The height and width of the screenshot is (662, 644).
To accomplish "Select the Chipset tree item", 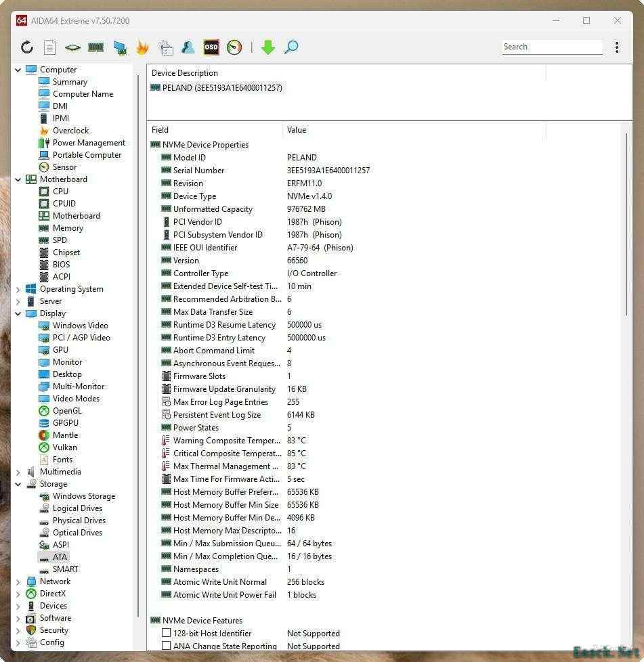I will coord(66,252).
